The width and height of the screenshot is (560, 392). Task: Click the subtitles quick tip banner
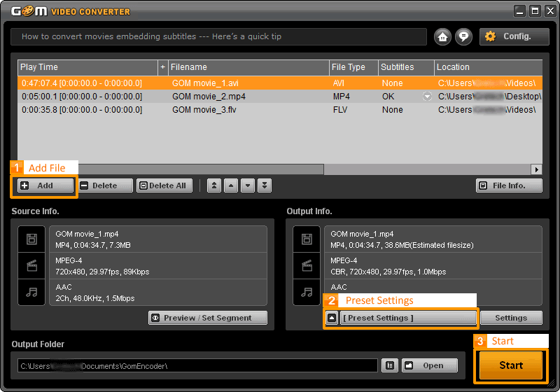point(218,36)
